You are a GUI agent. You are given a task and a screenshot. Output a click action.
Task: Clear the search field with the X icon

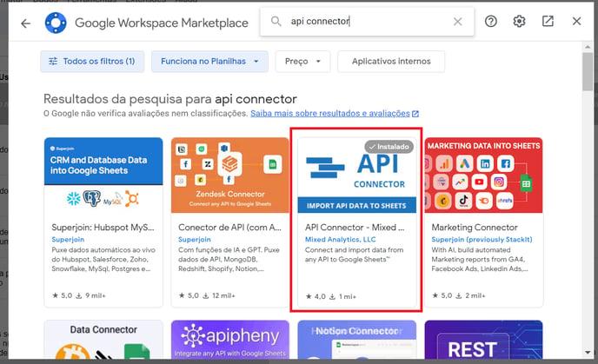[x=458, y=22]
